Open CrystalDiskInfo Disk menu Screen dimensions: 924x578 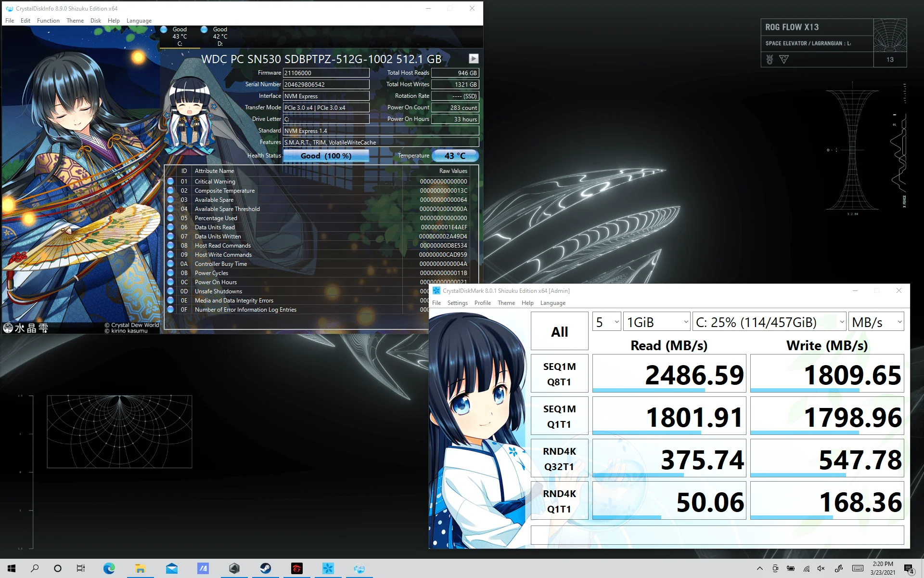click(x=96, y=21)
